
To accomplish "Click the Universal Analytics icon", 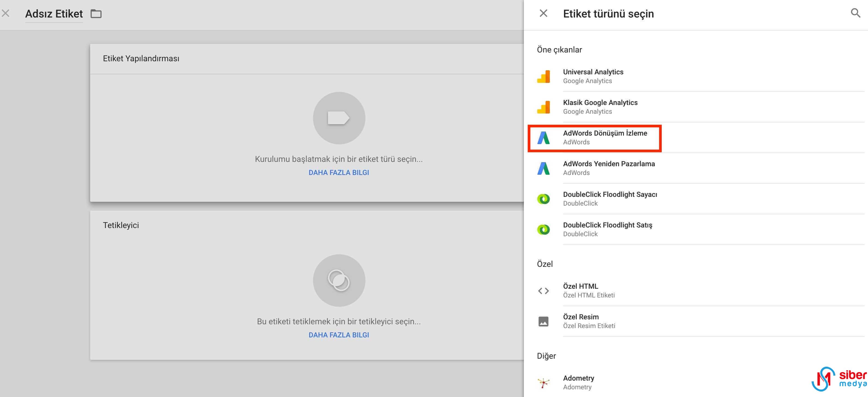I will [x=543, y=77].
